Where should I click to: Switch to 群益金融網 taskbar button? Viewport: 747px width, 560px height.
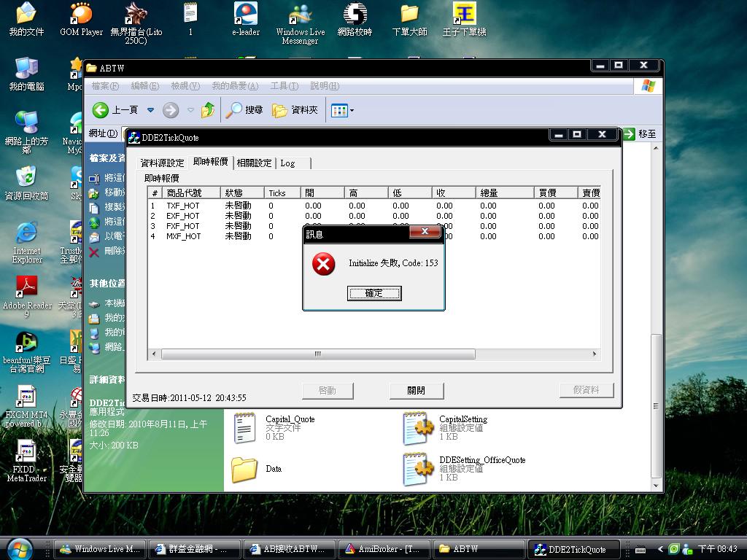194,549
